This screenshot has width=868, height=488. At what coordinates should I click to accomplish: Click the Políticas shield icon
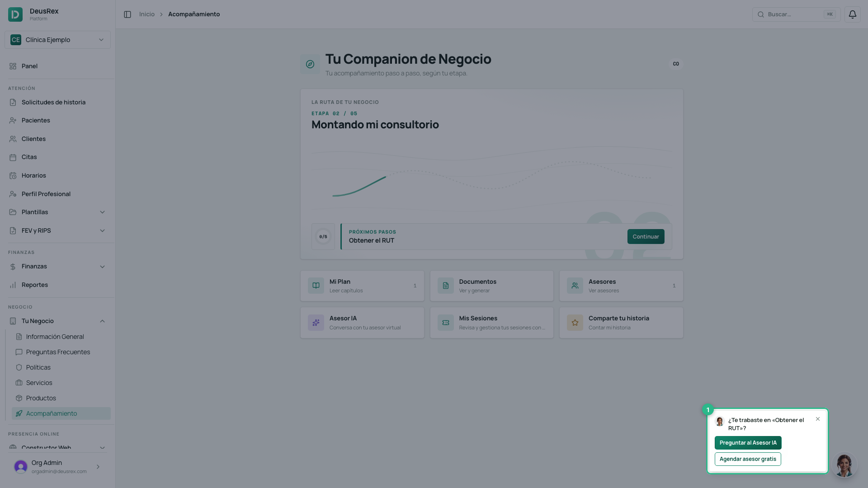click(x=19, y=367)
